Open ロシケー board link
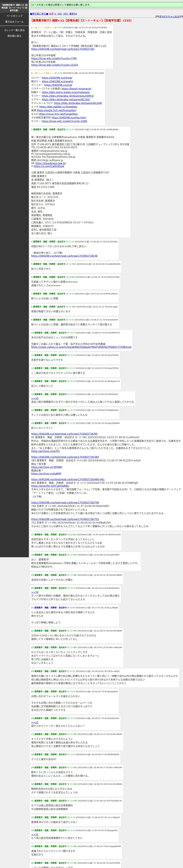 point(57,78)
